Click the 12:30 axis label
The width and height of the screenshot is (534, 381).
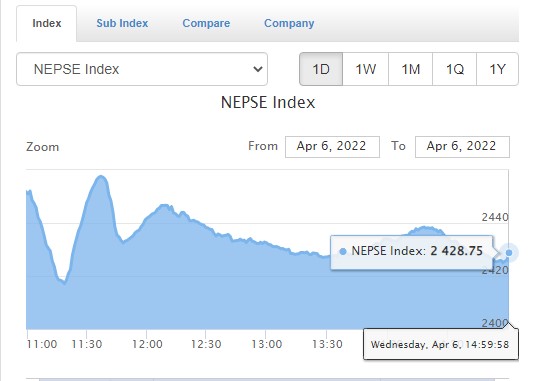(206, 344)
